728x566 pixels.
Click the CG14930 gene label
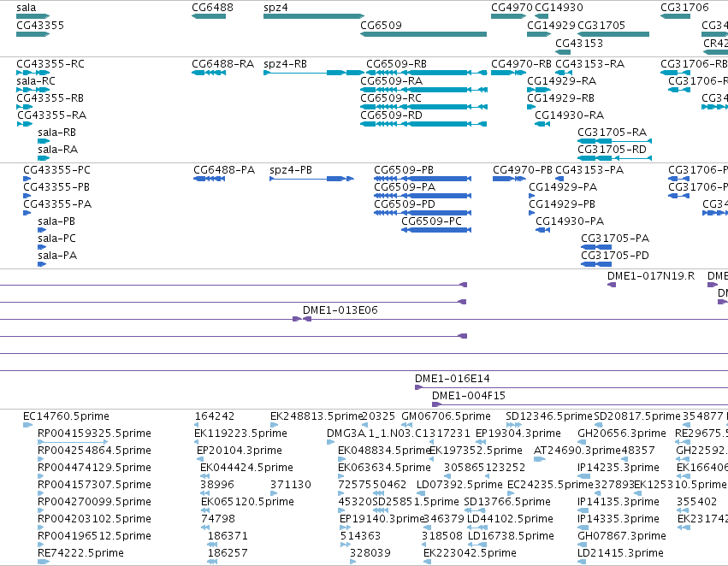[x=559, y=8]
